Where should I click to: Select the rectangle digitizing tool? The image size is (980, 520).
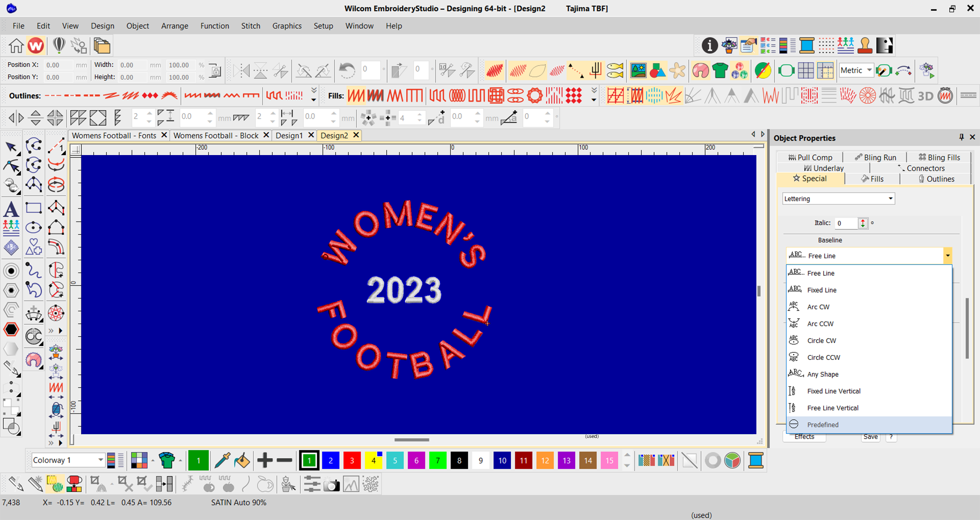33,207
